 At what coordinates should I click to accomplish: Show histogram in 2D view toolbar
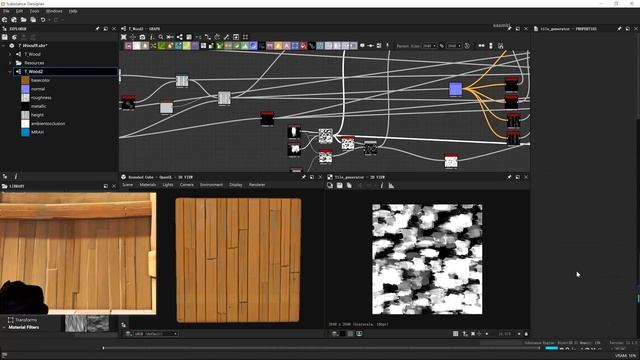391,185
